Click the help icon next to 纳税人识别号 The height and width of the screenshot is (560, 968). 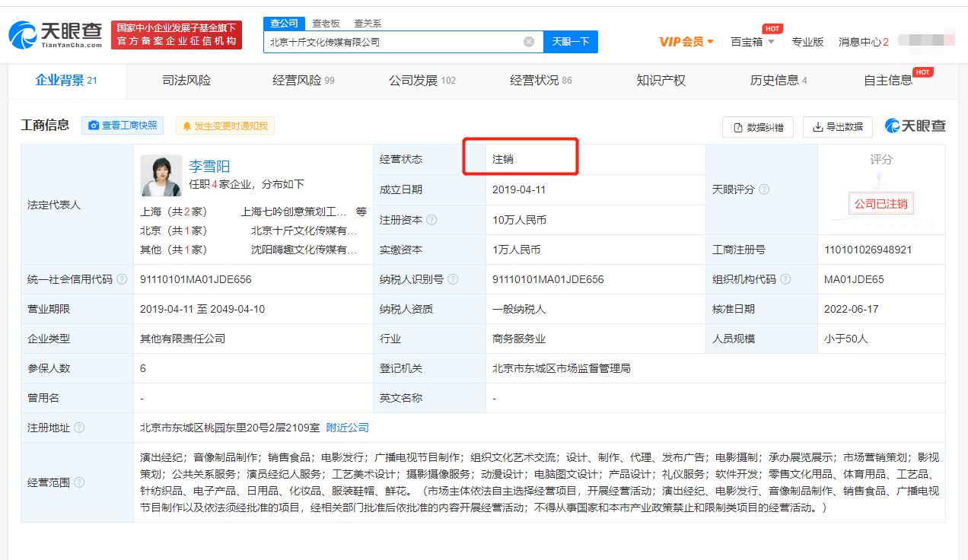tap(454, 279)
